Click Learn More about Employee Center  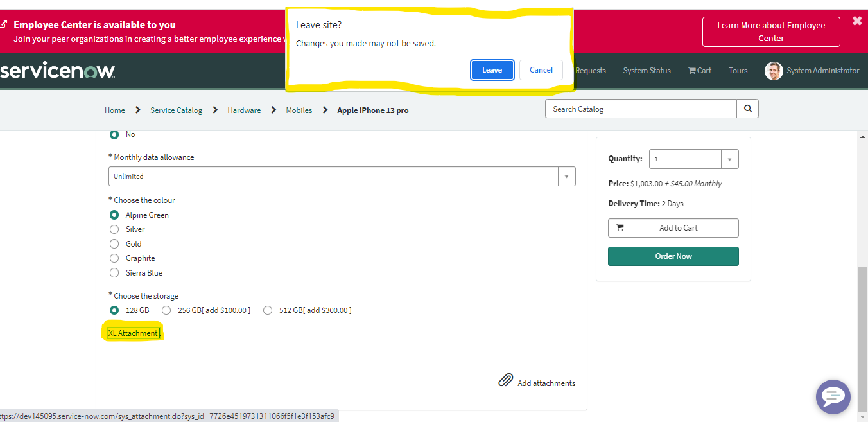click(771, 31)
